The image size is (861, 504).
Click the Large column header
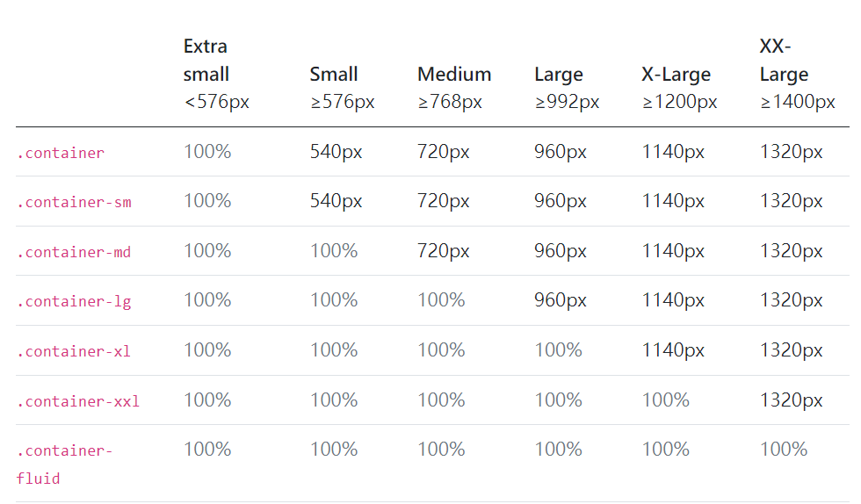coord(559,75)
